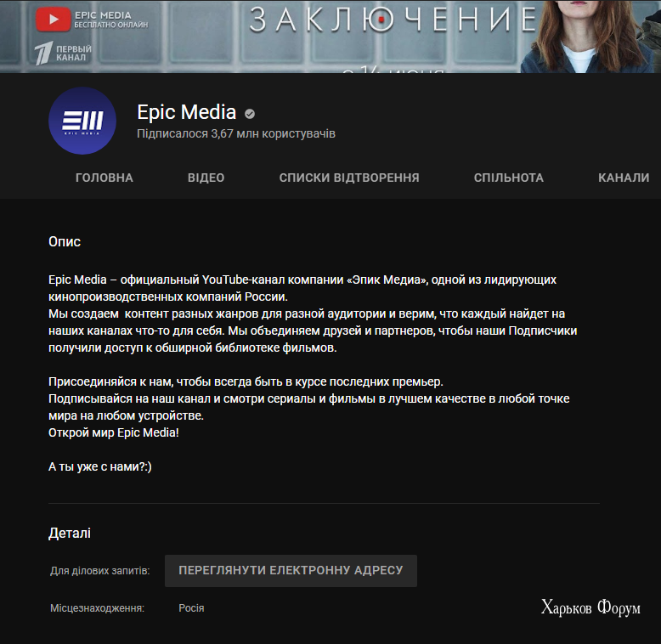Click the Для ділових запитів label

point(100,571)
